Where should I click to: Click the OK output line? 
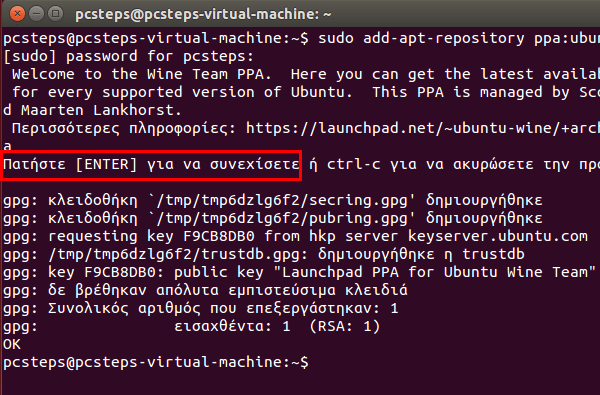click(12, 344)
